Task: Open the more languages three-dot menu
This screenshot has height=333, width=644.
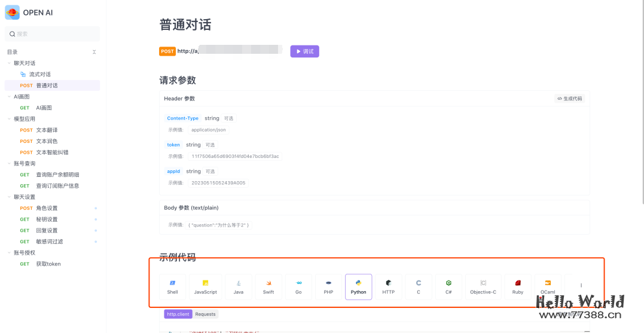Action: [x=581, y=285]
